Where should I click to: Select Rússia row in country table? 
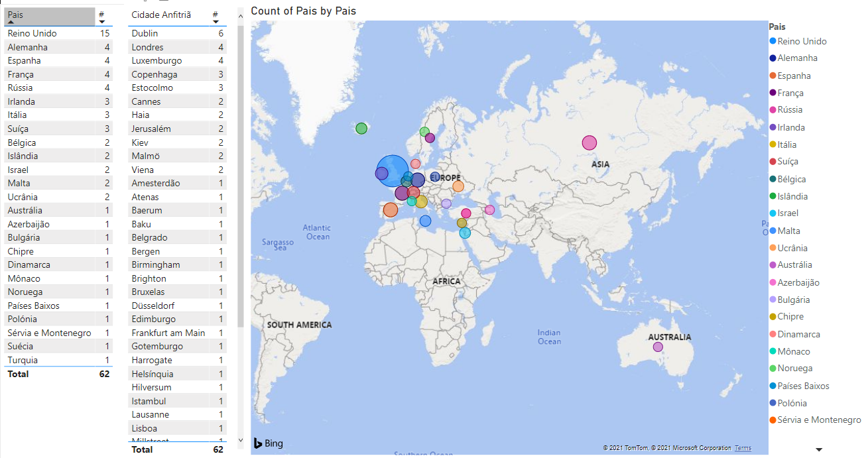[x=58, y=87]
